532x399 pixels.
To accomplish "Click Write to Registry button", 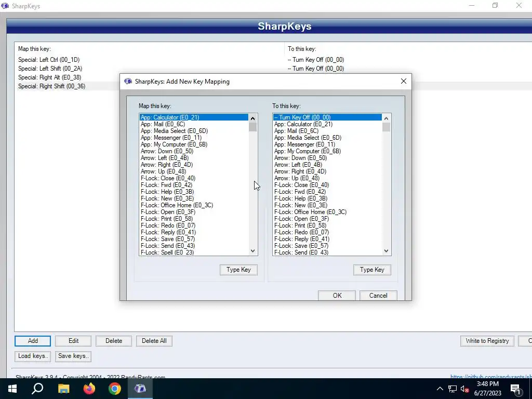I will pyautogui.click(x=487, y=341).
